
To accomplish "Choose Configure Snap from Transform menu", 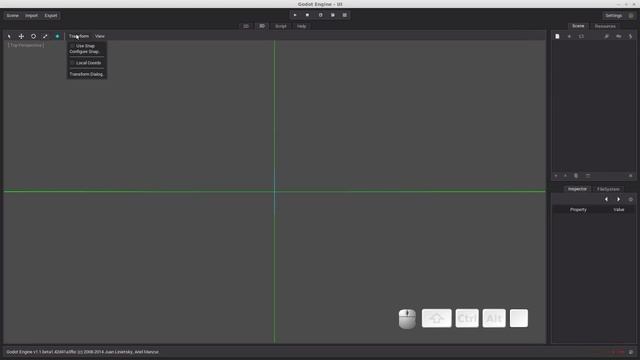I will click(x=84, y=52).
